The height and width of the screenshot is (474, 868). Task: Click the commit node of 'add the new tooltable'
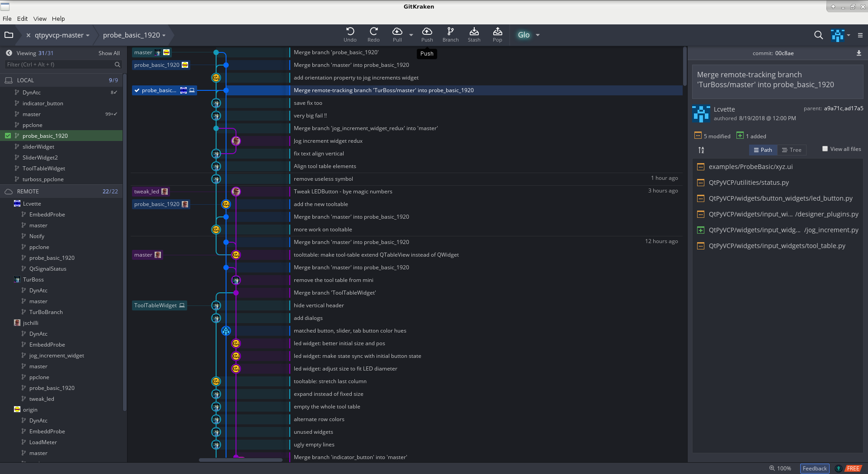[226, 204]
